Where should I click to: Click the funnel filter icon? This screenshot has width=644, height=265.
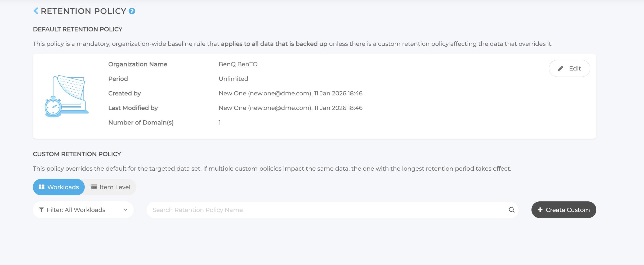click(x=41, y=210)
